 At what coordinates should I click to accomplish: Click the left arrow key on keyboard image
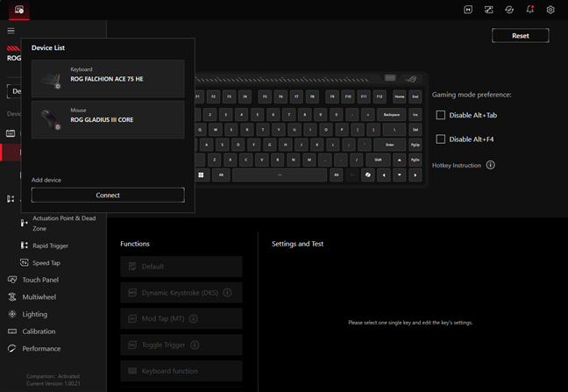[384, 175]
